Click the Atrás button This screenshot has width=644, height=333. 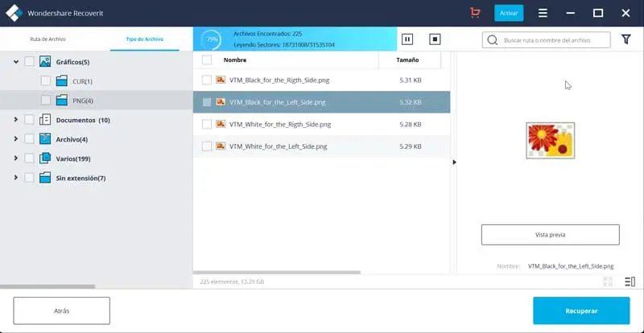[62, 310]
